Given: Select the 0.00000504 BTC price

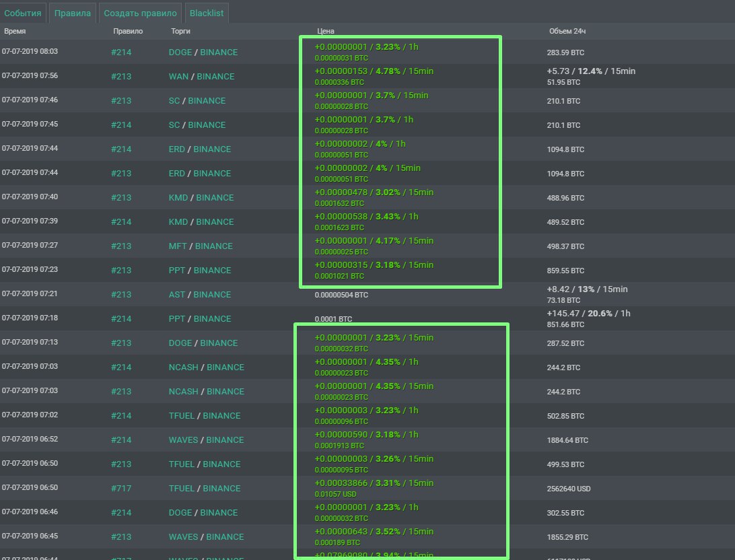Looking at the screenshot, I should click(341, 295).
